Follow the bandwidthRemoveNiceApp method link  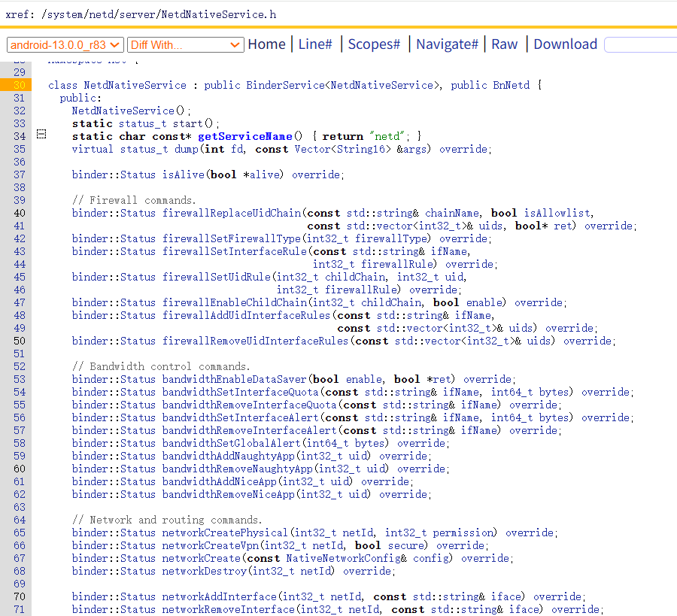click(229, 494)
